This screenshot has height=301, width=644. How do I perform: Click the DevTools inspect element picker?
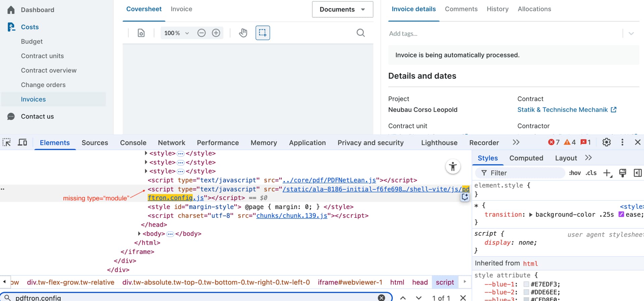tap(7, 142)
